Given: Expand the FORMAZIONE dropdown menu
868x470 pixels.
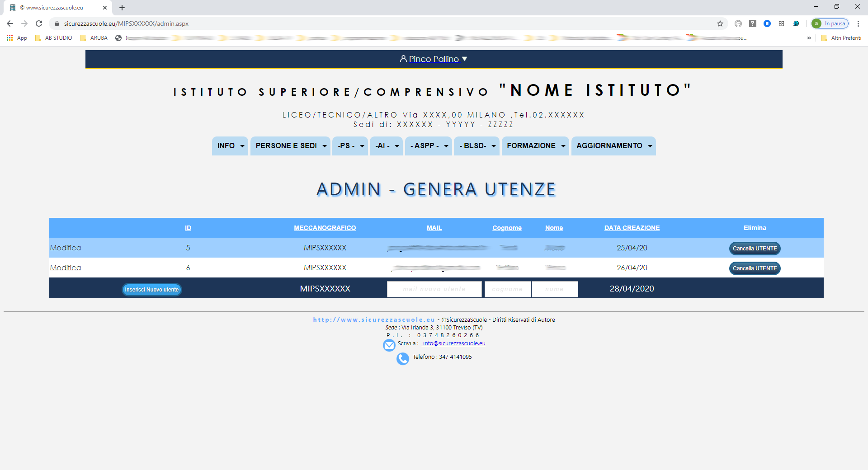Looking at the screenshot, I should 535,146.
